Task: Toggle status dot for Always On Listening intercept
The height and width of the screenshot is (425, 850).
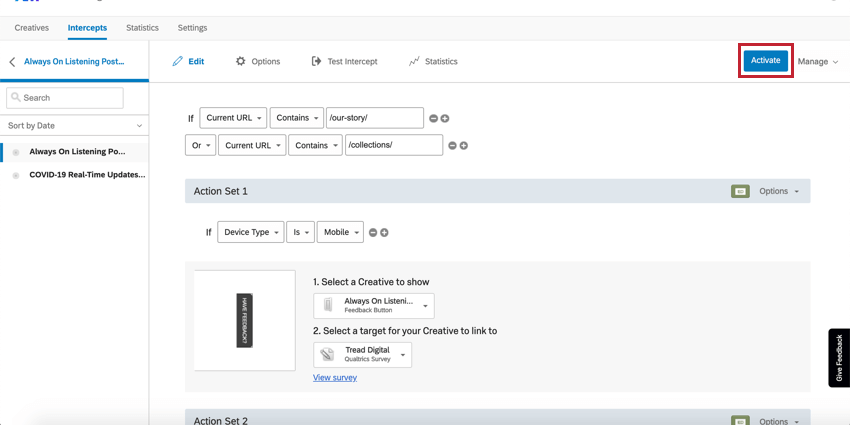Action: 16,152
